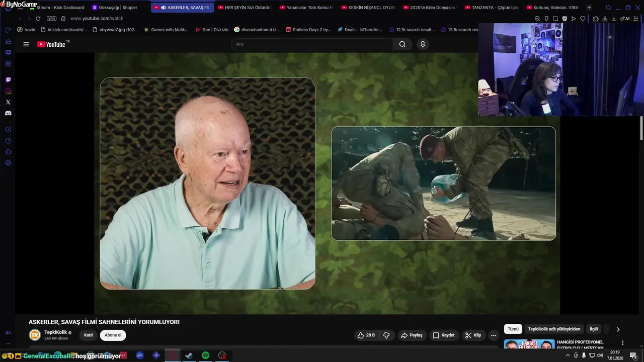Viewport: 644px width, 362px height.
Task: Open the Twitch sidebar panel
Action: (8, 80)
